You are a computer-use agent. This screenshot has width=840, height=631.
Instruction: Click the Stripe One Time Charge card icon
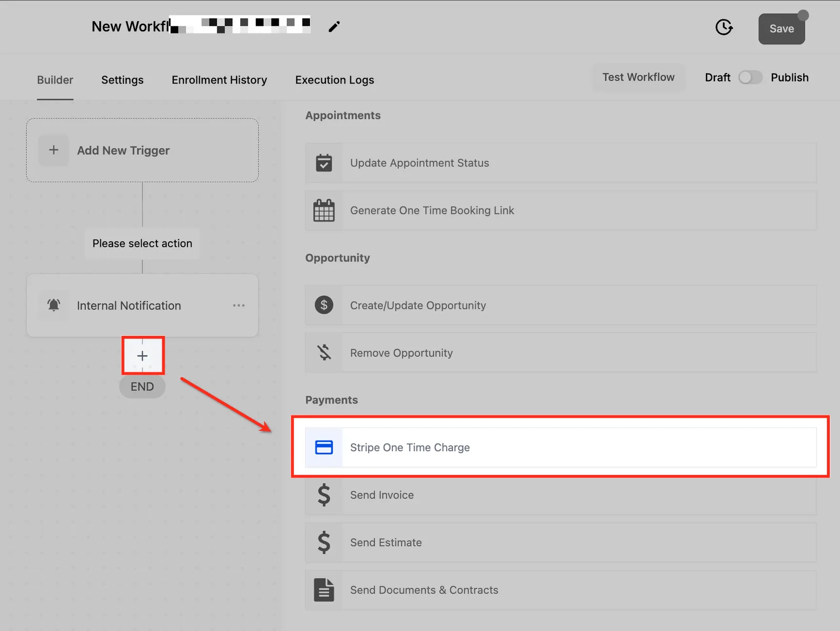coord(324,447)
